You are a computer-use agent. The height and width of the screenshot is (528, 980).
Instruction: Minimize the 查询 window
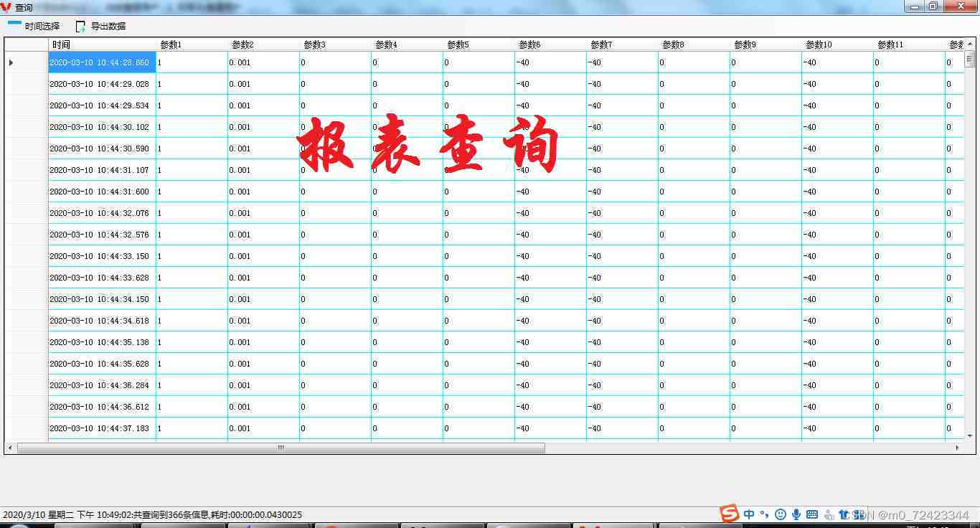(913, 6)
